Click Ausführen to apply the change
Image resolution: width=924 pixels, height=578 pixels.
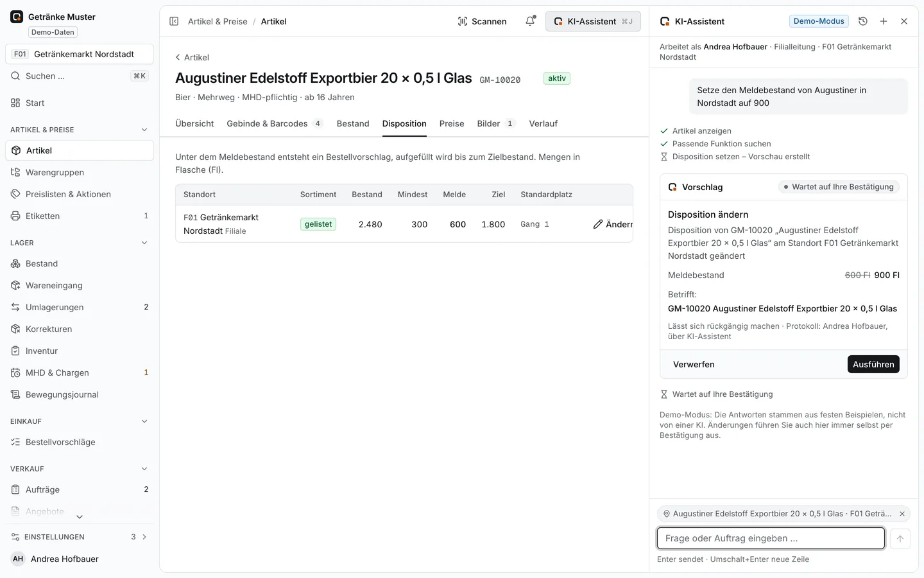pyautogui.click(x=873, y=364)
